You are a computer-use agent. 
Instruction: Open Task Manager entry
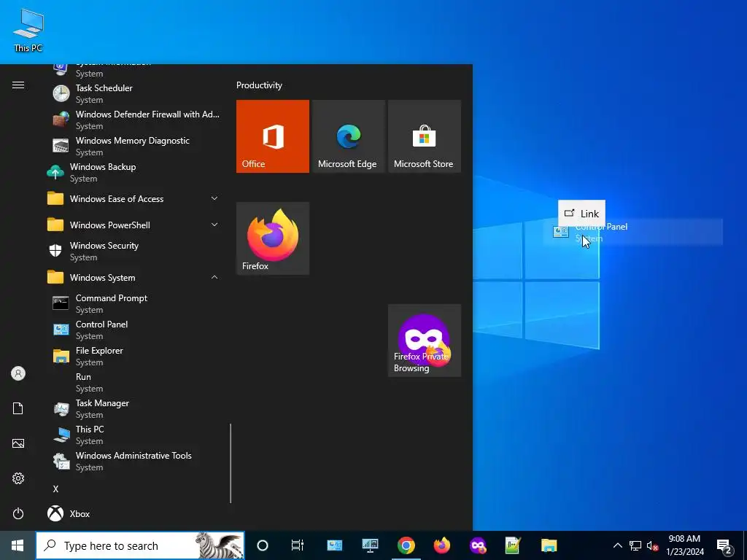[134, 408]
